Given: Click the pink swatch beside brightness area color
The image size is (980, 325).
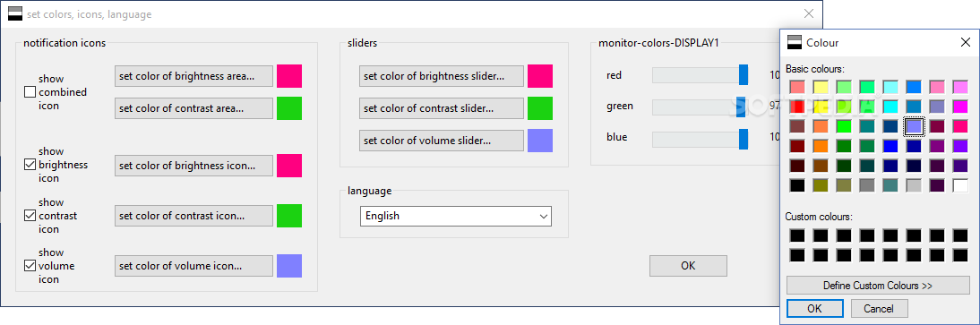Looking at the screenshot, I should 289,76.
